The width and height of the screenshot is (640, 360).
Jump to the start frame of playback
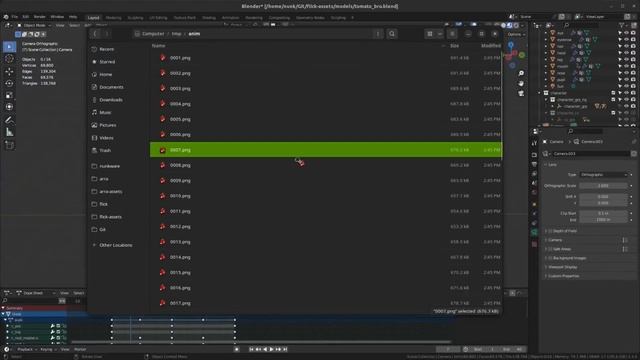pos(251,349)
